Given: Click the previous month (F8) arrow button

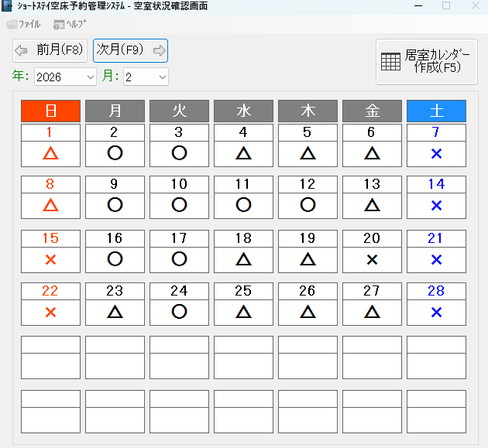Looking at the screenshot, I should pyautogui.click(x=50, y=51).
